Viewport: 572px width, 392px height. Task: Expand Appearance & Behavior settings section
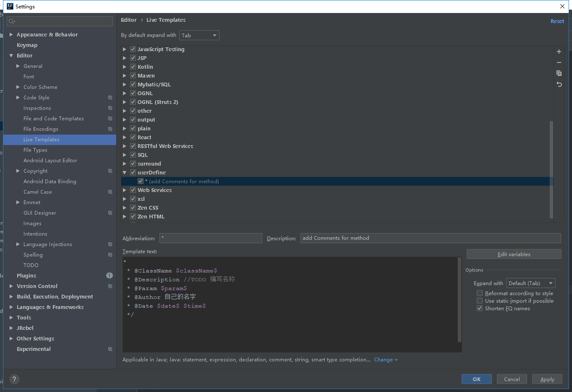pyautogui.click(x=11, y=34)
